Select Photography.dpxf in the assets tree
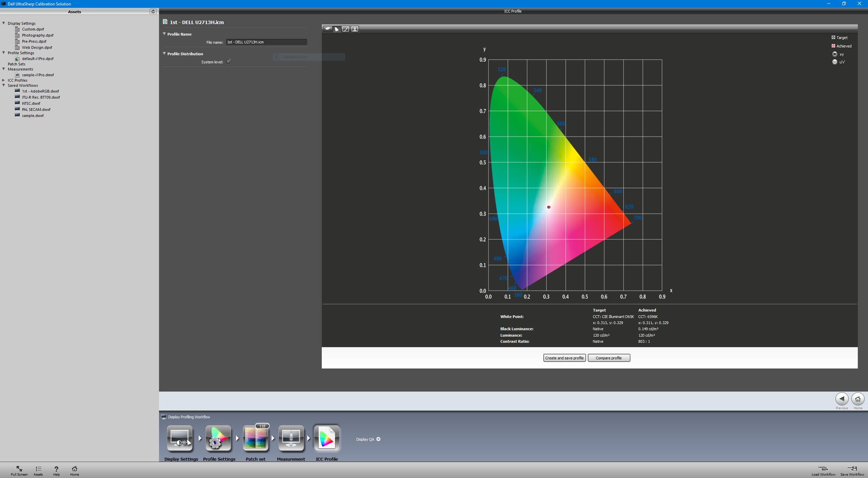The image size is (868, 478). [38, 35]
